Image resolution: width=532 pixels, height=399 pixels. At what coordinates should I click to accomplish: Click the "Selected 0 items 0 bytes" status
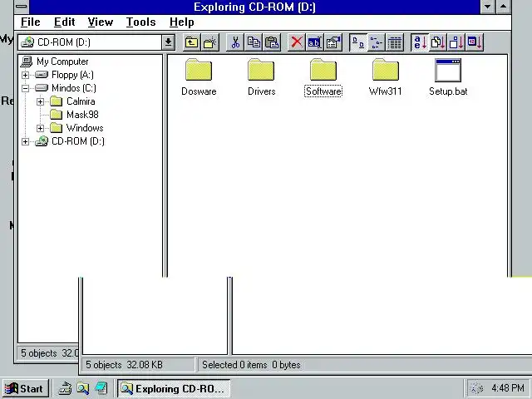(251, 365)
